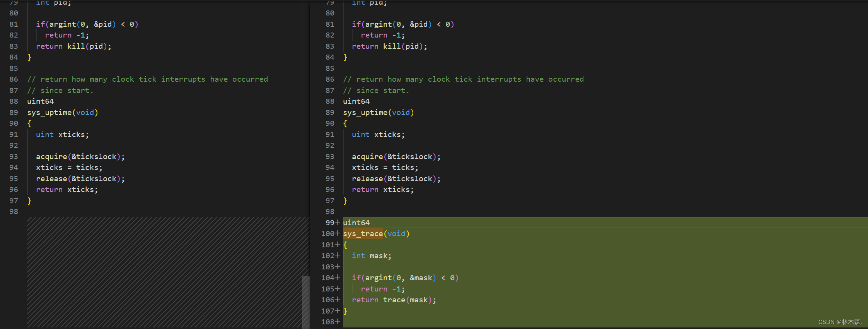Image resolution: width=868 pixels, height=329 pixels.
Task: Click 'return xticks;' in left pane
Action: click(67, 189)
